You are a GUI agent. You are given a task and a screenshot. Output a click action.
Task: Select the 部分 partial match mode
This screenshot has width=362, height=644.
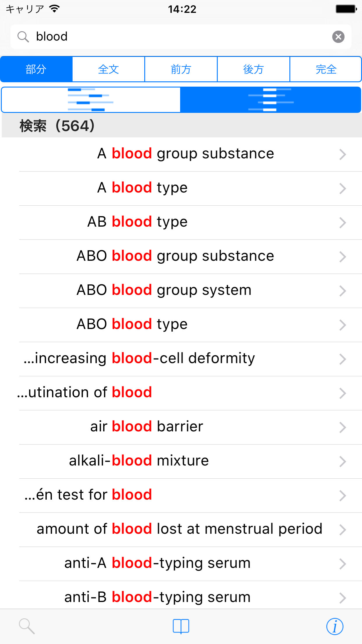pyautogui.click(x=36, y=69)
